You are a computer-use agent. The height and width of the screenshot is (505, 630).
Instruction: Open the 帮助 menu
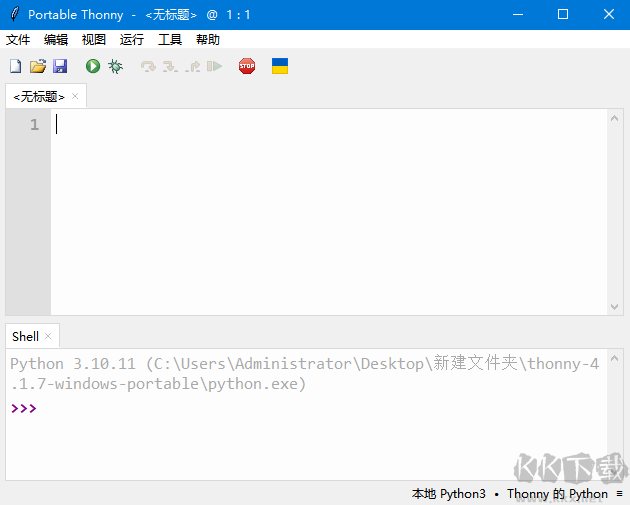(208, 39)
